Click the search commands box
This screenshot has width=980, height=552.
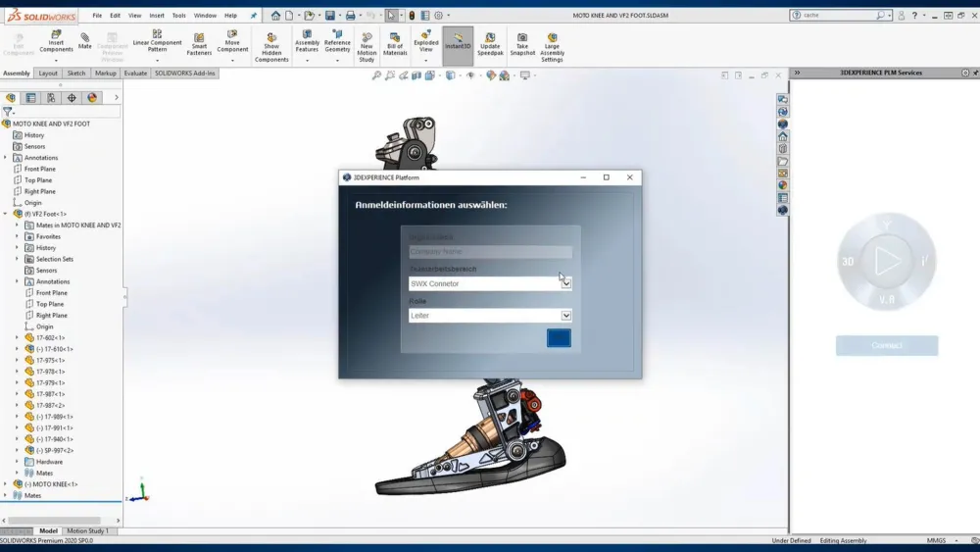[x=838, y=15]
